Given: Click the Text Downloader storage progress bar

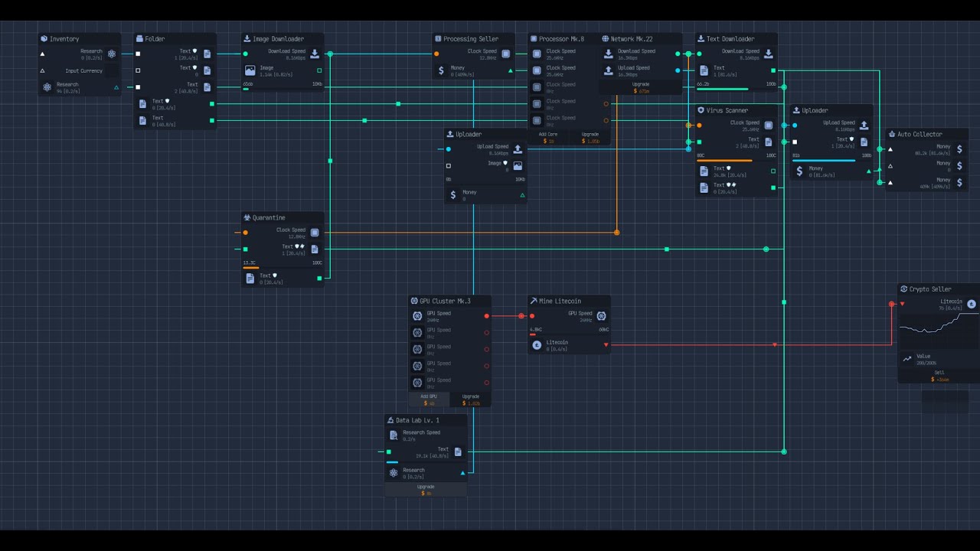Looking at the screenshot, I should pos(736,90).
